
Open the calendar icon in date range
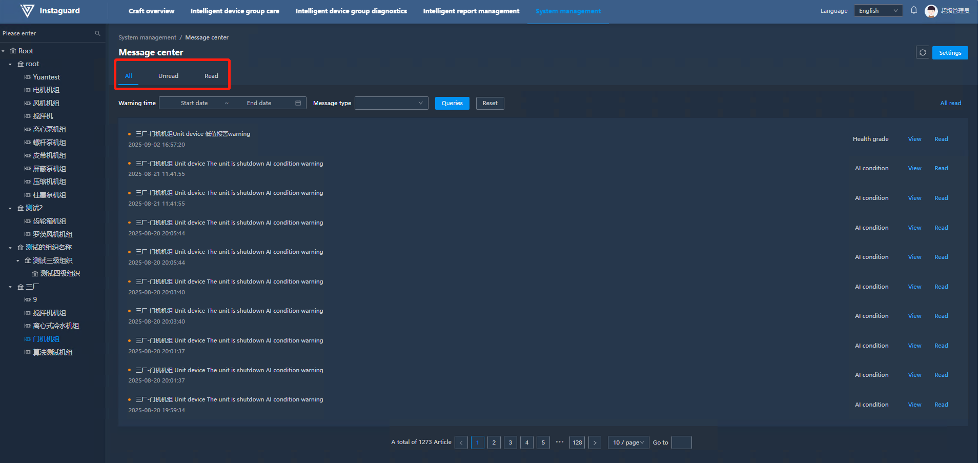(298, 103)
